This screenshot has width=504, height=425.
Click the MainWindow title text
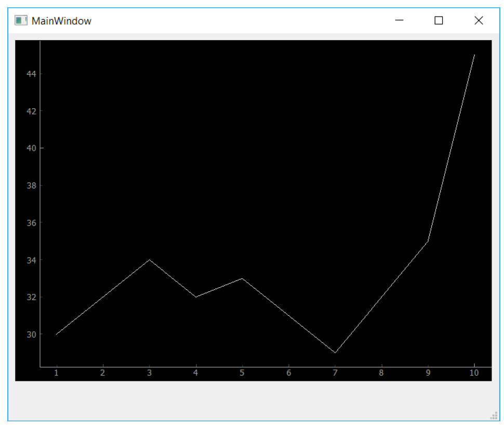(61, 21)
